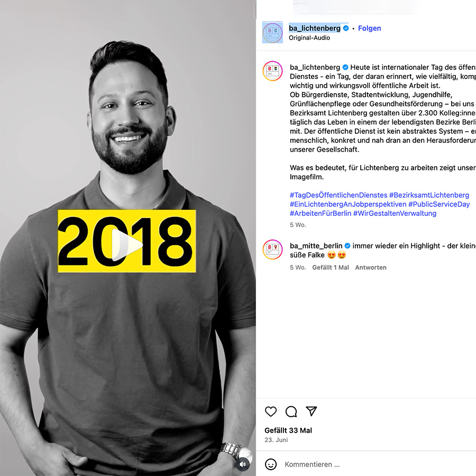Open ba_mitte_berlin commenter avatar
The height and width of the screenshot is (476, 476).
(x=272, y=249)
